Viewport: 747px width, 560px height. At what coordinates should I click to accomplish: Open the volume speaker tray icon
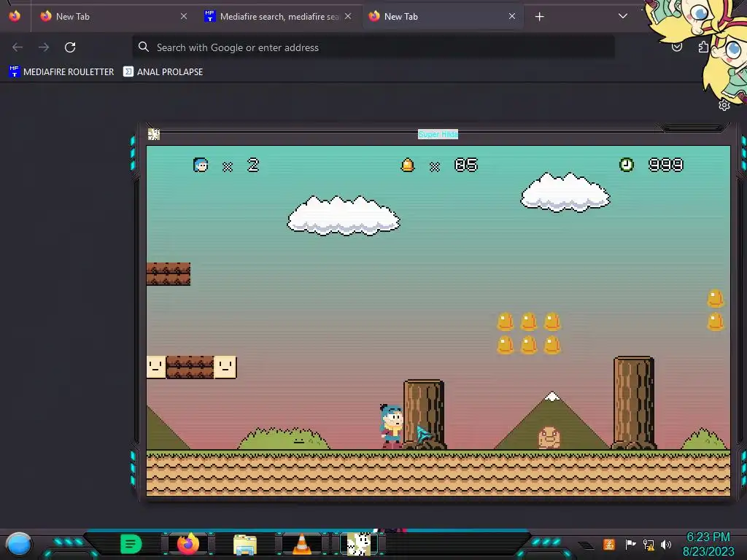666,544
